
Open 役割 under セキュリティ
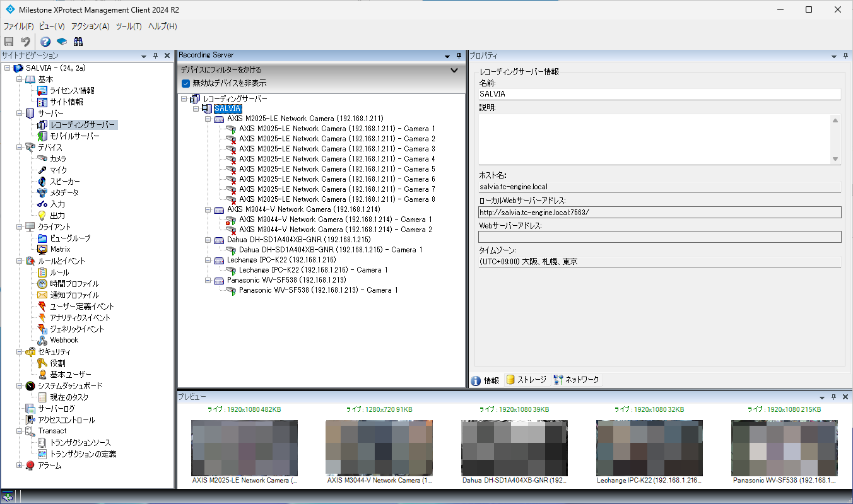[x=57, y=363]
